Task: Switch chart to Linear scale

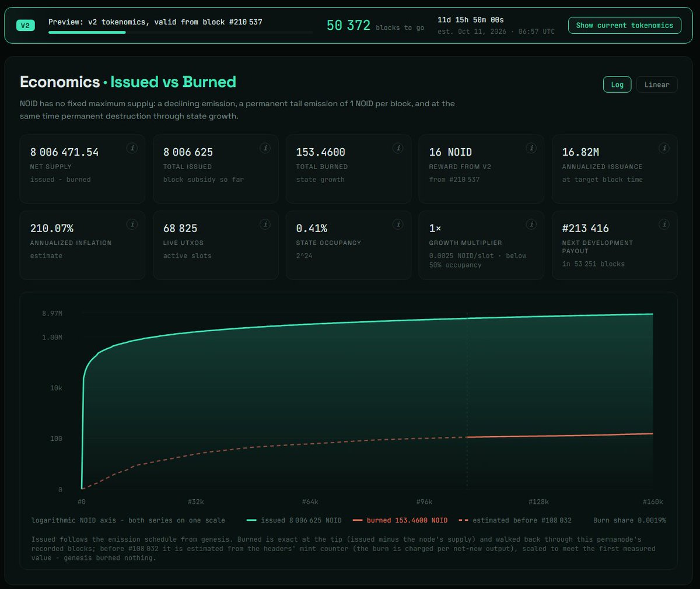Action: pyautogui.click(x=657, y=85)
